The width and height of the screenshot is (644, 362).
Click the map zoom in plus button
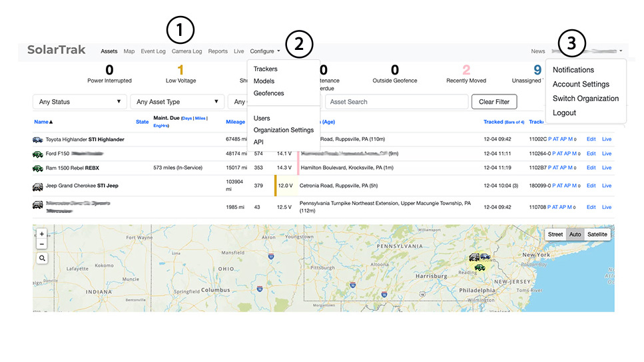(42, 234)
